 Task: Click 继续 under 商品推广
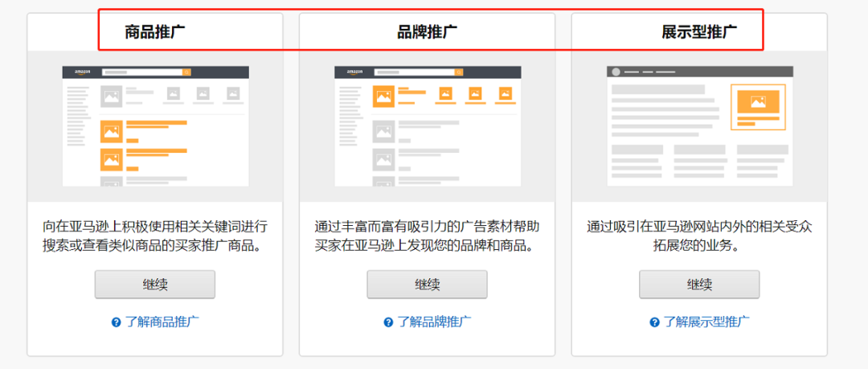(155, 285)
